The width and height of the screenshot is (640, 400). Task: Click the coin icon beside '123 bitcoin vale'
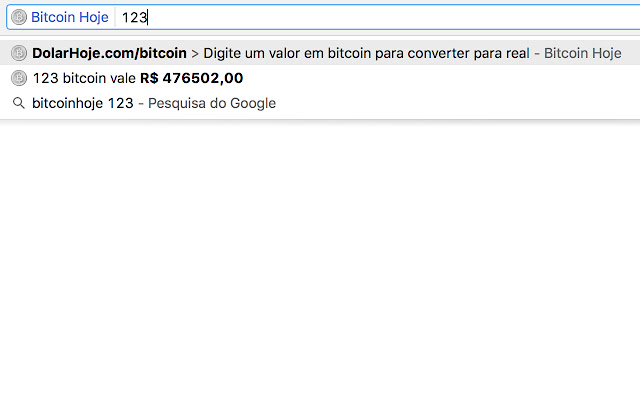[19, 78]
